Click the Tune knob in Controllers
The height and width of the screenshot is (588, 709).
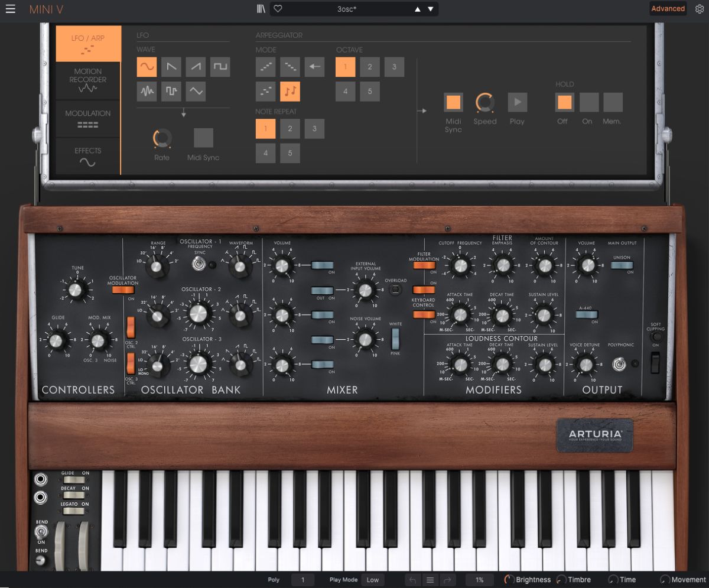76,290
